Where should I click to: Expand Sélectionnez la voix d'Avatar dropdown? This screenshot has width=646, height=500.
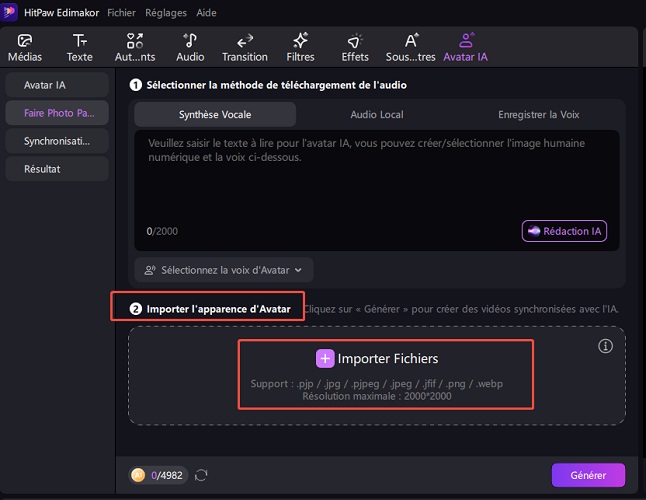click(224, 270)
